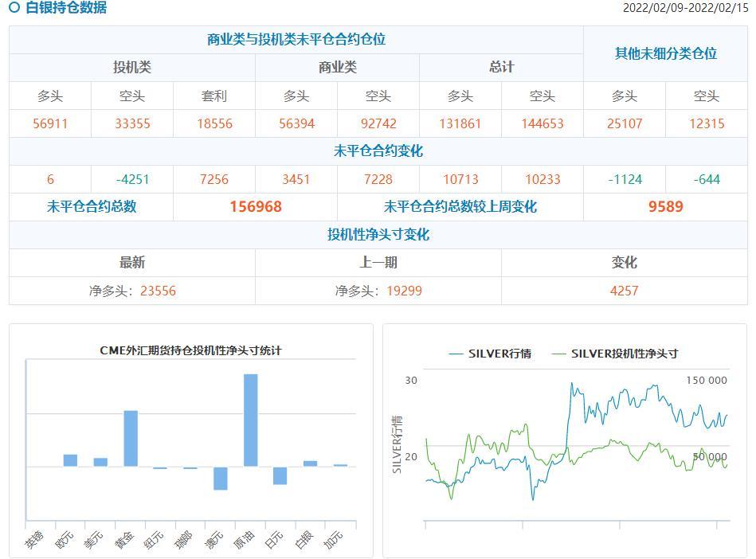Viewport: 756px width, 559px height.
Task: Toggle the SILVER投机性净头寸 legend series
Action: point(614,354)
